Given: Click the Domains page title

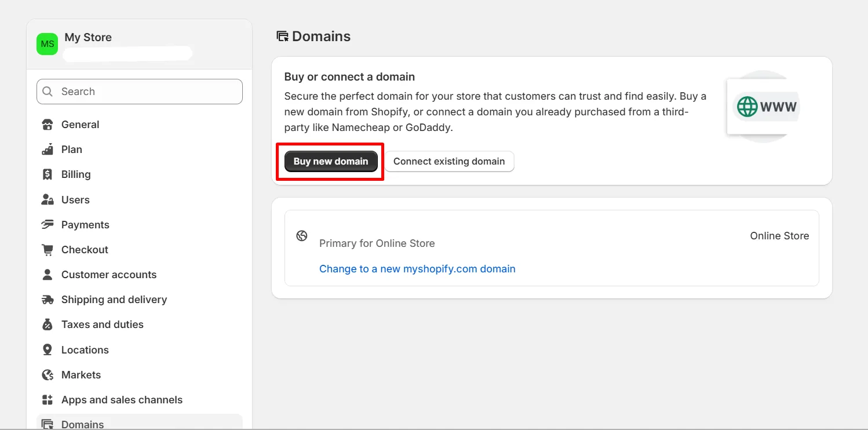Looking at the screenshot, I should coord(321,36).
